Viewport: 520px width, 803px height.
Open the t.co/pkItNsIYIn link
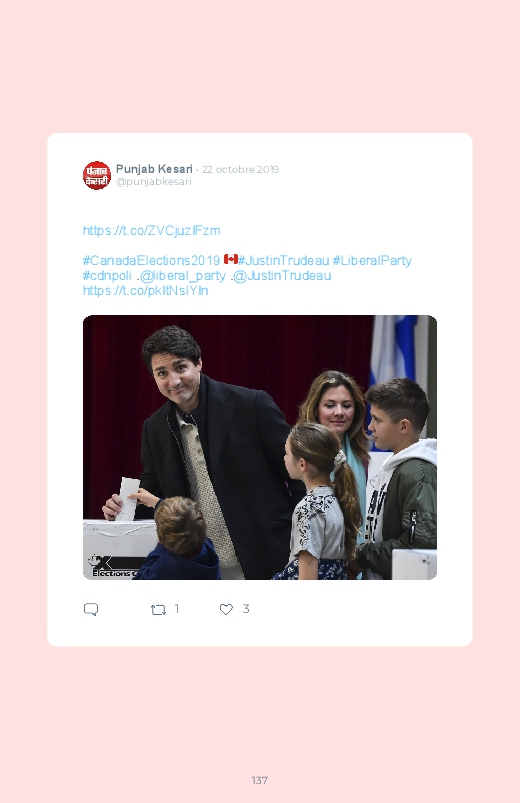(x=145, y=291)
